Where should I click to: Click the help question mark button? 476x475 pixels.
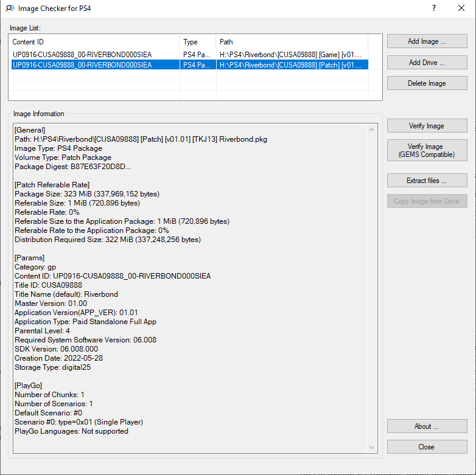(x=434, y=8)
